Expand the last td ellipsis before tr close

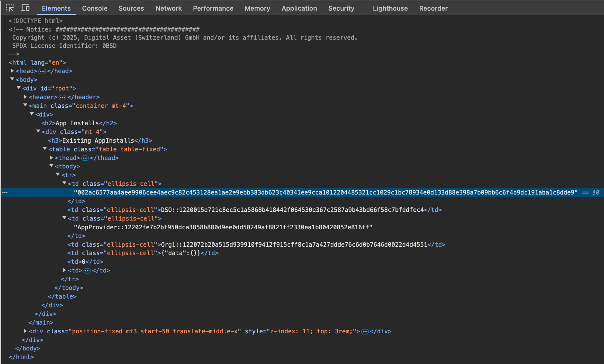point(87,270)
